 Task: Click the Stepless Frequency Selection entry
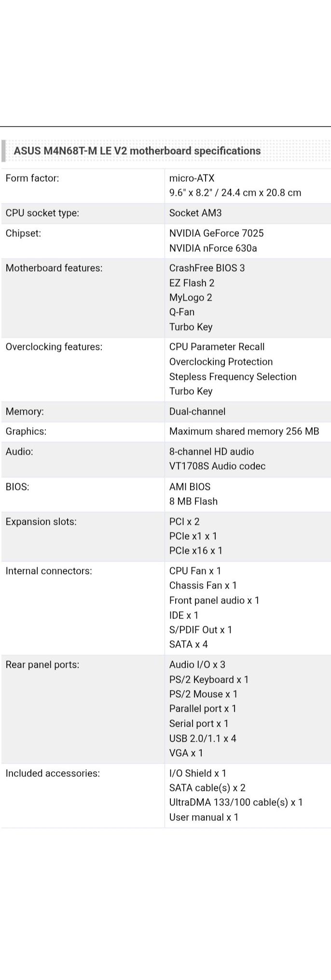pos(233,377)
